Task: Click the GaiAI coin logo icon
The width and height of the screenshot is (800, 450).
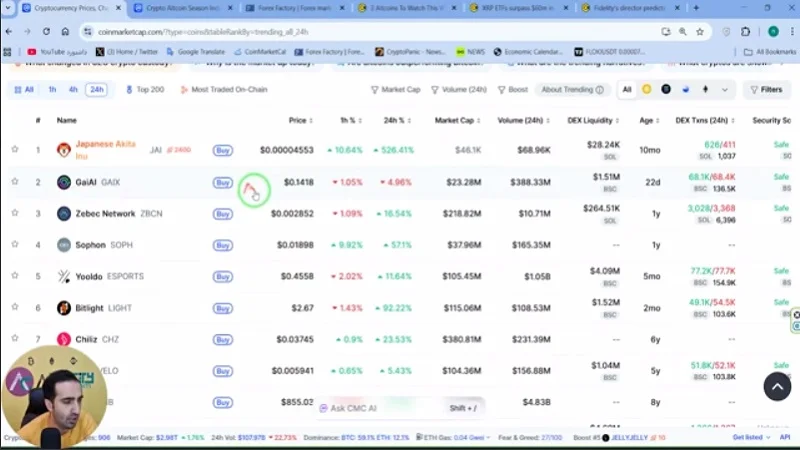Action: pyautogui.click(x=64, y=182)
